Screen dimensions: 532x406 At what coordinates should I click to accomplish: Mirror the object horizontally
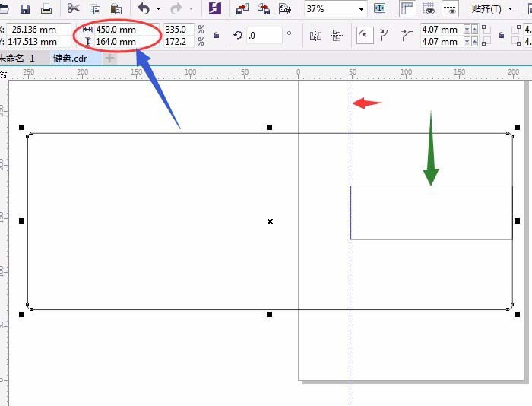[315, 35]
